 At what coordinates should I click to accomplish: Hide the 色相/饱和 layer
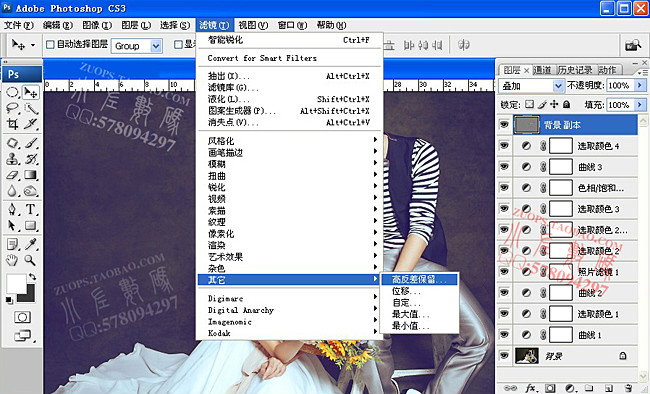coord(504,187)
